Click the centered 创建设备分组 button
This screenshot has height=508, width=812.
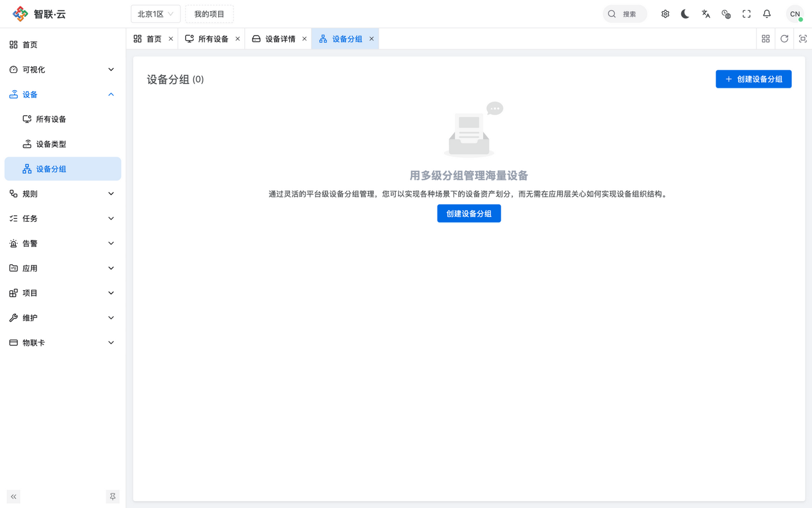coord(469,213)
